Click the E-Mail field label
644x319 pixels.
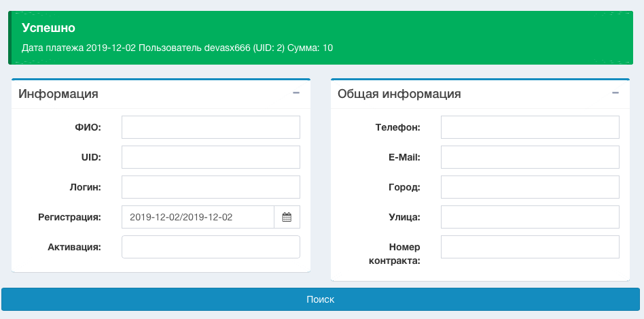404,157
